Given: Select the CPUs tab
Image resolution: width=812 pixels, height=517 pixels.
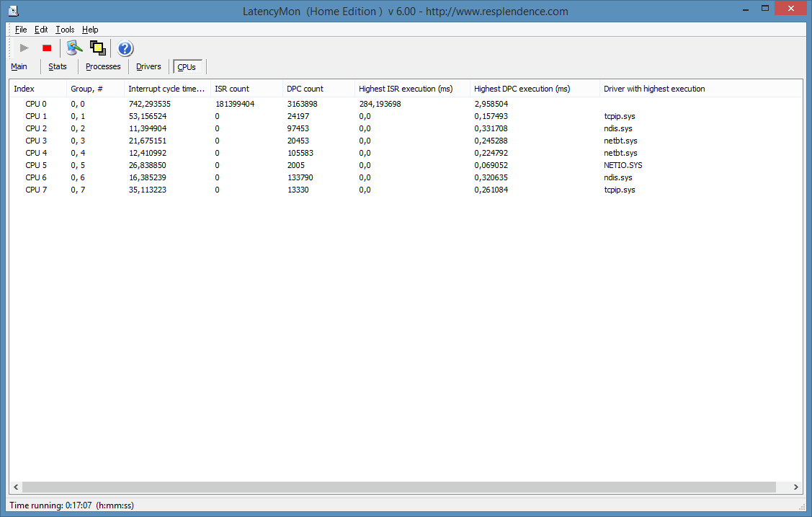Looking at the screenshot, I should click(187, 67).
